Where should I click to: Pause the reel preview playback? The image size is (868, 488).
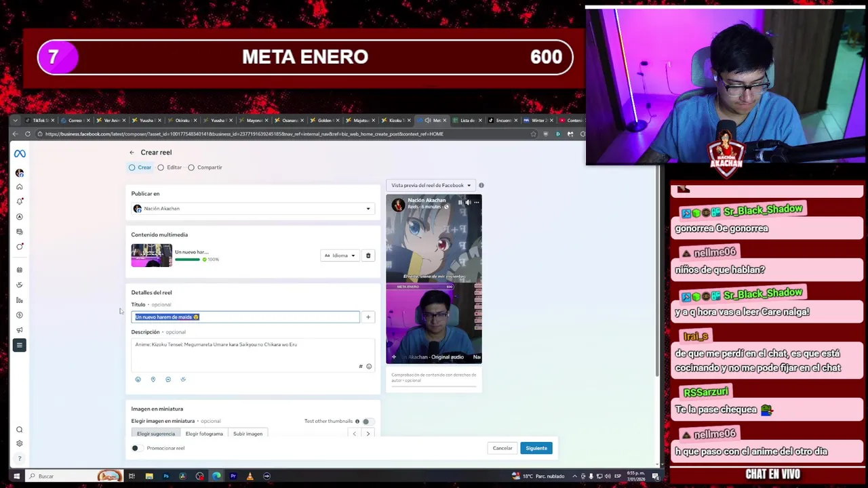(x=460, y=202)
